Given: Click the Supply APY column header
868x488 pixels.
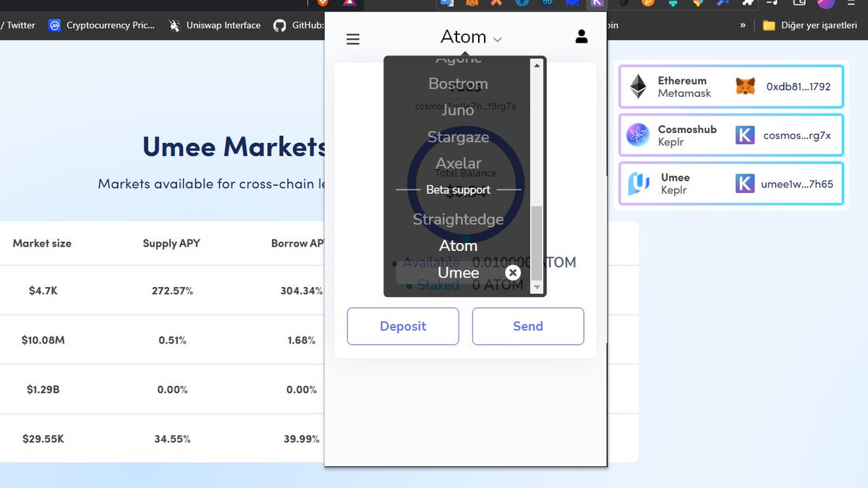Looking at the screenshot, I should point(171,244).
